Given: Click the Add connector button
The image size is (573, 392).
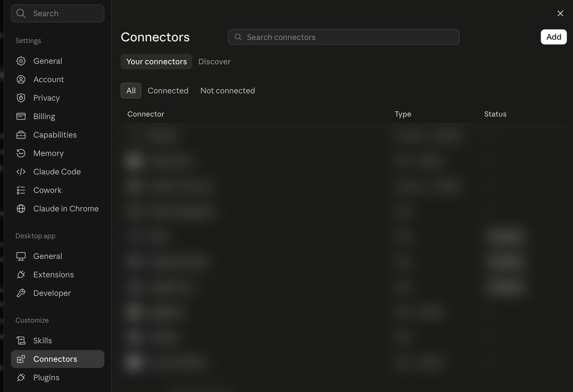Looking at the screenshot, I should coord(554,37).
